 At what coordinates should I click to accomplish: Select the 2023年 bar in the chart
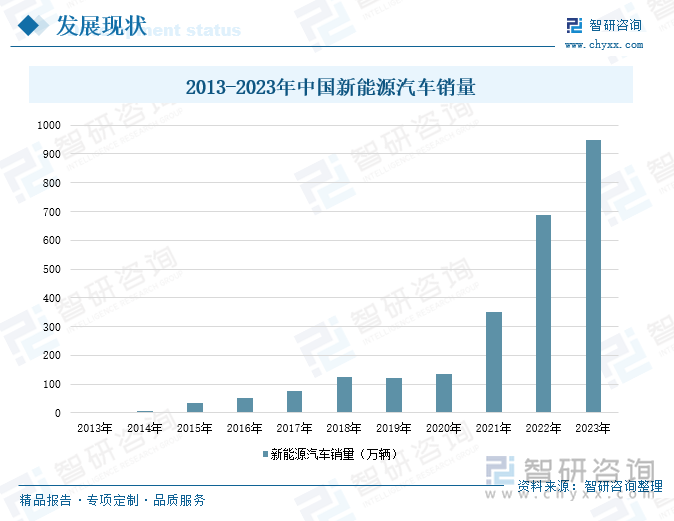pyautogui.click(x=594, y=276)
